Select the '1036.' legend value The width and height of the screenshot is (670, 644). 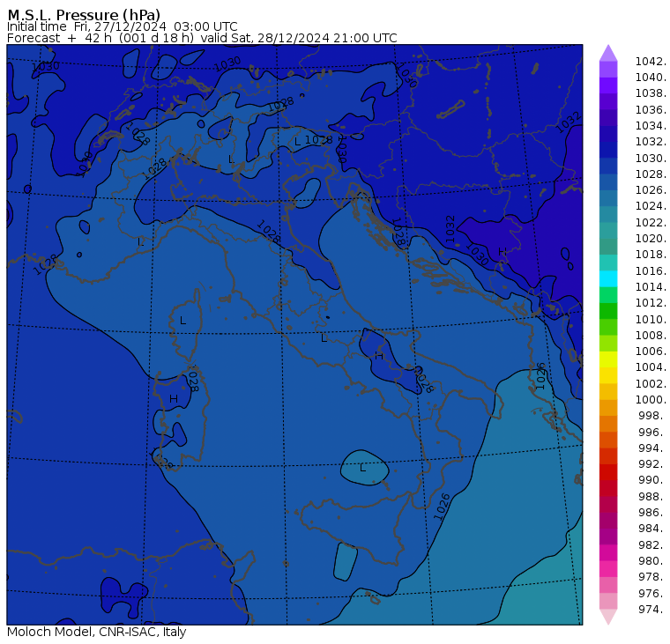point(651,110)
